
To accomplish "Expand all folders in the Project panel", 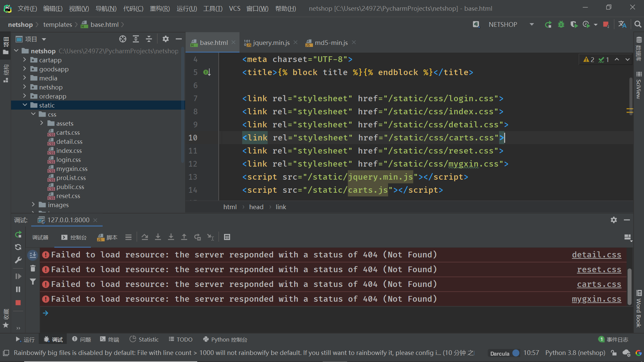I will 136,39.
